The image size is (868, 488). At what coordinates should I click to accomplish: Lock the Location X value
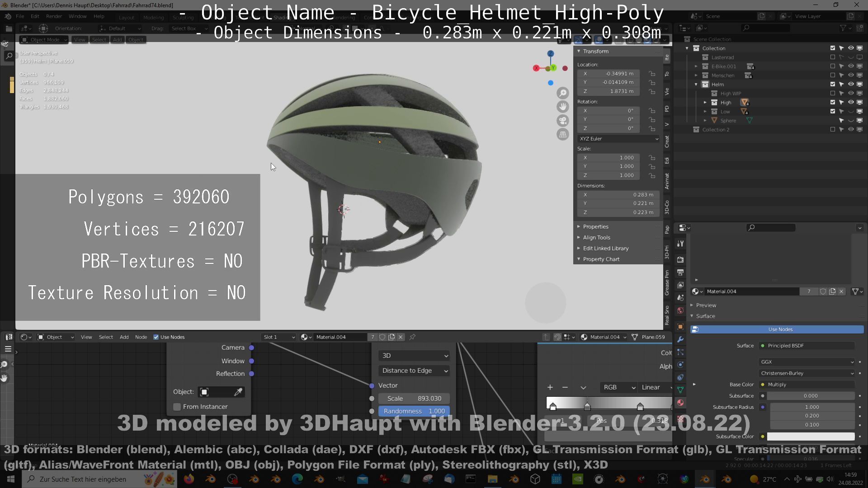(652, 74)
